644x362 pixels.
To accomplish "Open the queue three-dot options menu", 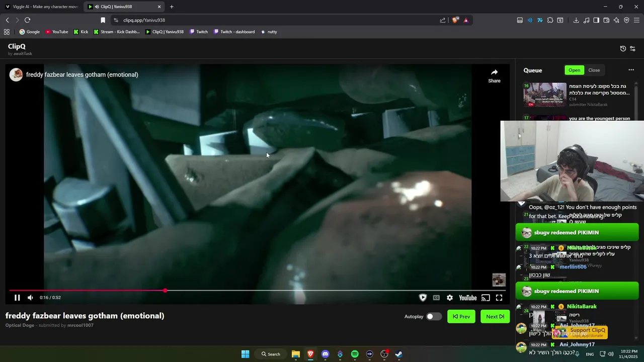I will pyautogui.click(x=631, y=70).
